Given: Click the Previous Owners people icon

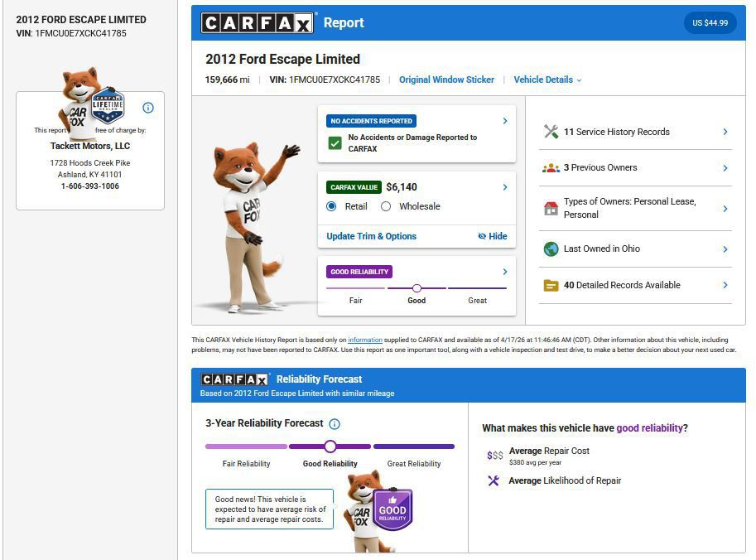Looking at the screenshot, I should (551, 168).
